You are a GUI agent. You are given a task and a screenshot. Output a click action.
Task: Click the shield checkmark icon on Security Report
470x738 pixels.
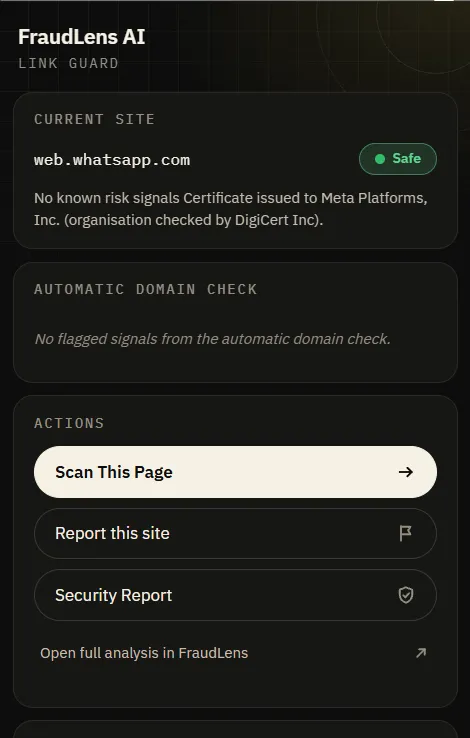point(406,595)
